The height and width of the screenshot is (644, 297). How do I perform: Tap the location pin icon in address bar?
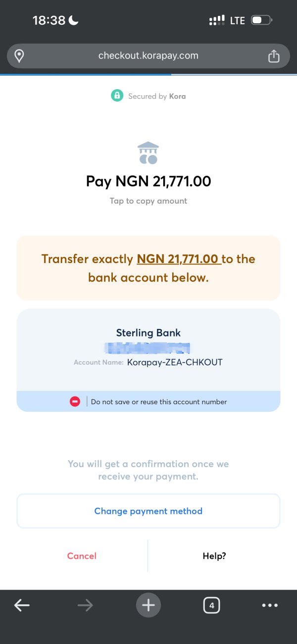click(19, 56)
